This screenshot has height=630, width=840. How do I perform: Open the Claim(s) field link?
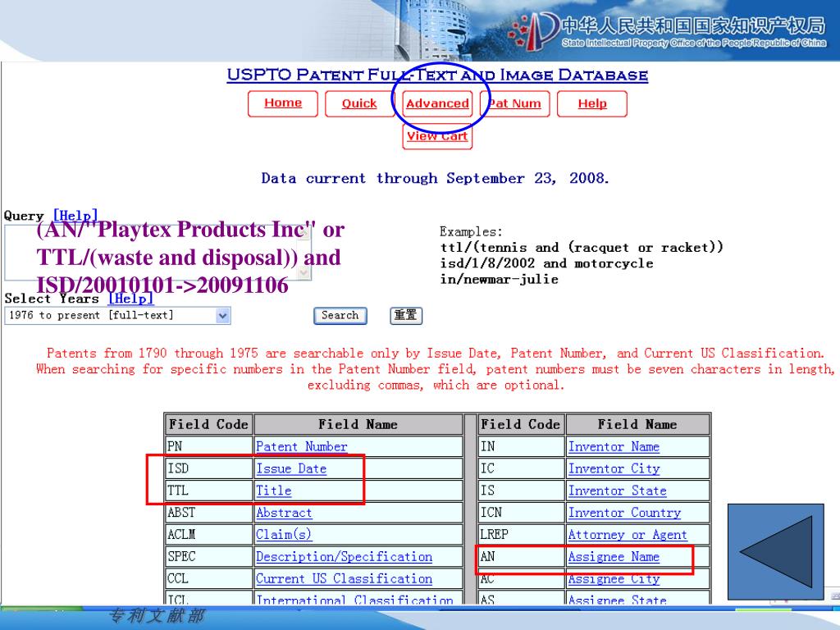point(284,534)
